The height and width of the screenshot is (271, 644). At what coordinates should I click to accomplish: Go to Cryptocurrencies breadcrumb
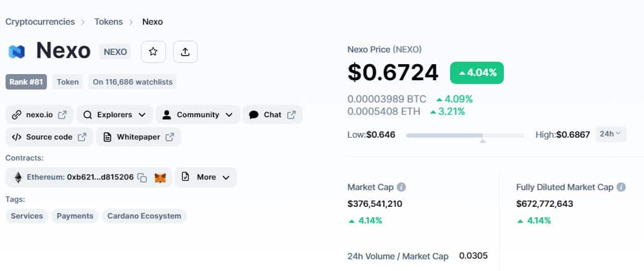[40, 22]
